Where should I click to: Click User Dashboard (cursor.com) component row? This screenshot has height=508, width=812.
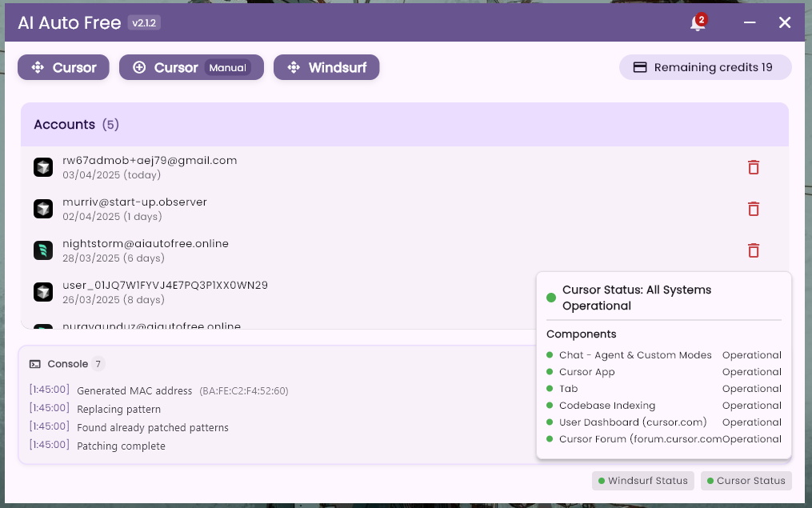click(664, 422)
